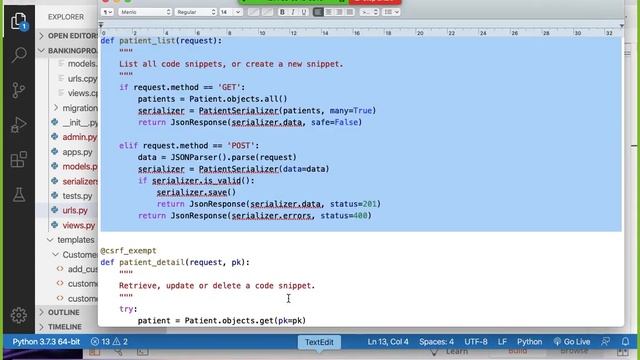Change indentation via Spaces: 4
This screenshot has height=360, width=640.
(x=436, y=342)
